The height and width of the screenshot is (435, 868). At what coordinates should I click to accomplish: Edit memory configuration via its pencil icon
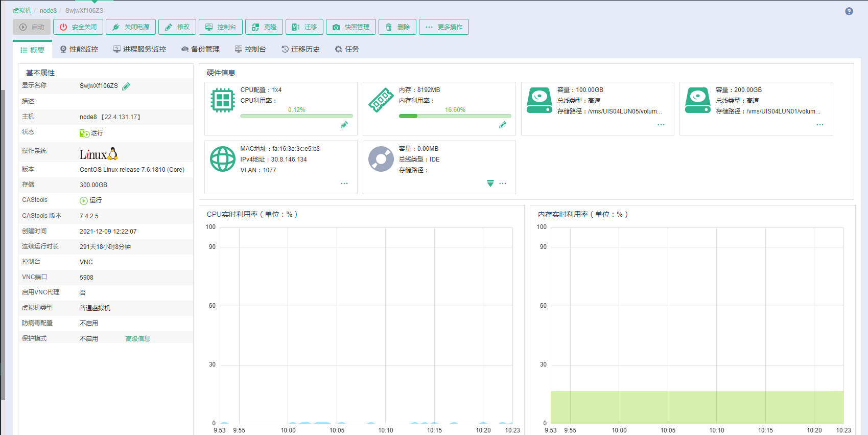[503, 125]
